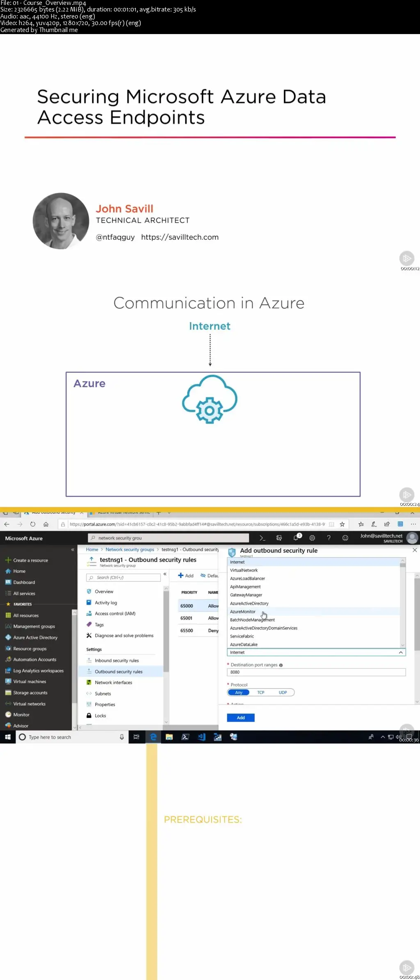Click the browser back arrow
The width and height of the screenshot is (420, 980).
point(7,524)
